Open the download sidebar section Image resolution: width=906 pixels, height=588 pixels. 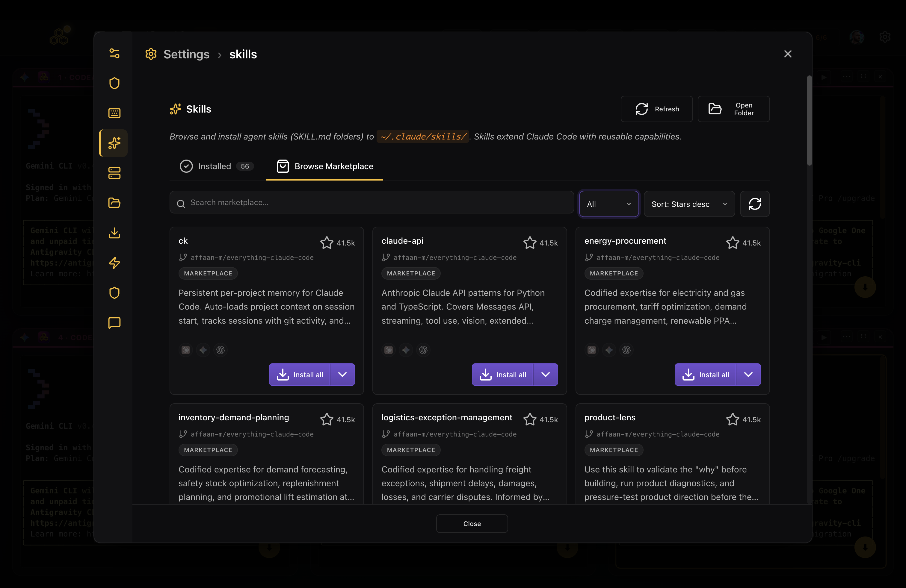[x=114, y=233]
